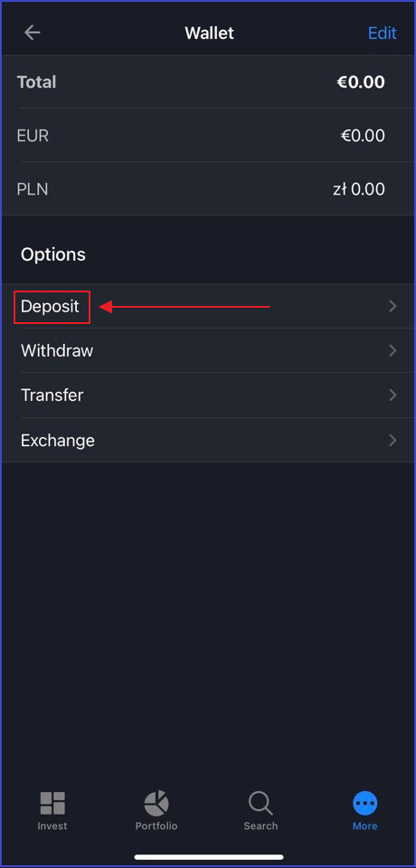416x868 pixels.
Task: Open the Portfolio pie chart icon
Action: pyautogui.click(x=156, y=803)
